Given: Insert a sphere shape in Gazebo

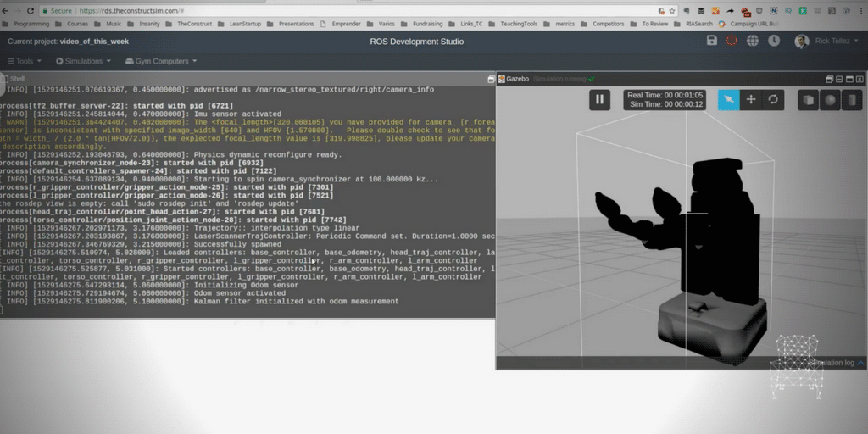Looking at the screenshot, I should pyautogui.click(x=830, y=100).
